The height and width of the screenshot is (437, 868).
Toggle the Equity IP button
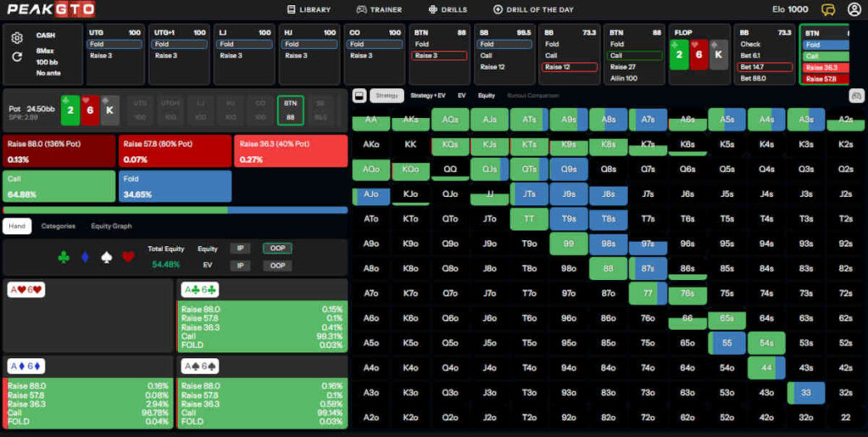click(x=241, y=249)
